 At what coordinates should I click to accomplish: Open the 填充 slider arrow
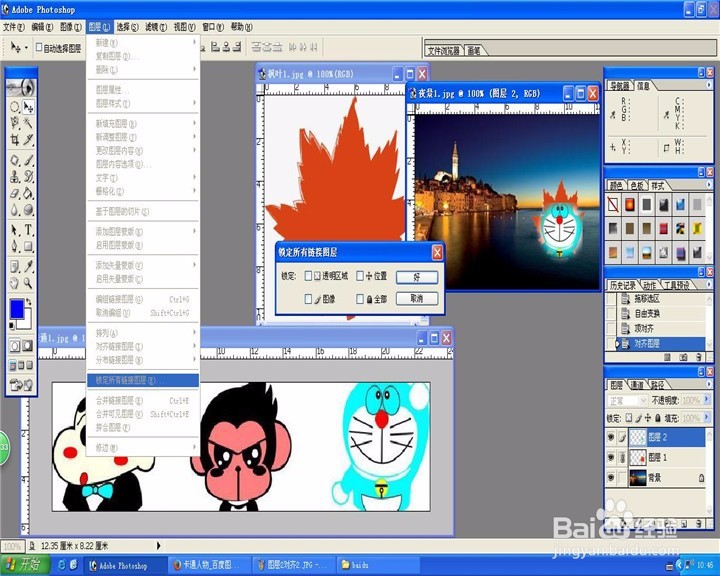pyautogui.click(x=706, y=418)
